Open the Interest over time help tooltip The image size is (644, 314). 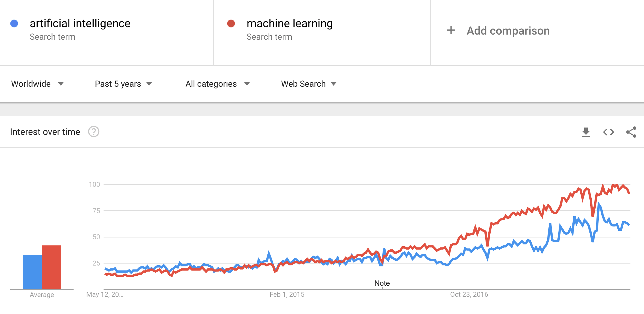point(94,131)
